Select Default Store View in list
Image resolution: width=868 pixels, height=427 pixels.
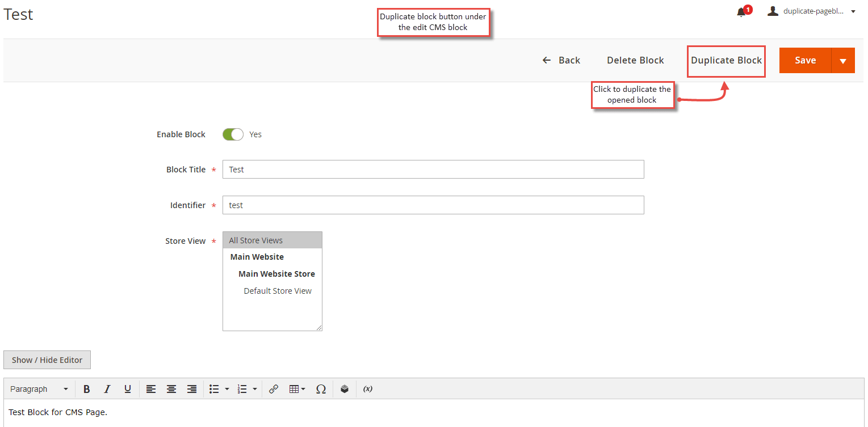(278, 291)
